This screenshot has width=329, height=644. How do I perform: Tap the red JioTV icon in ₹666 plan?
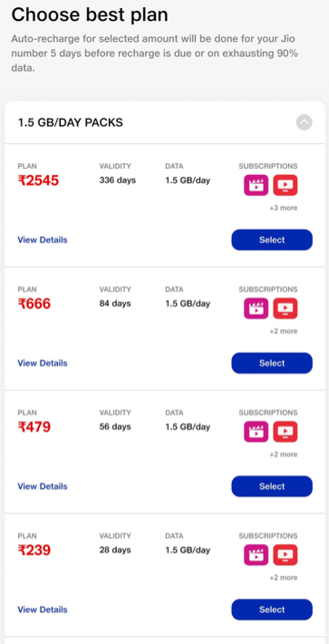[285, 308]
